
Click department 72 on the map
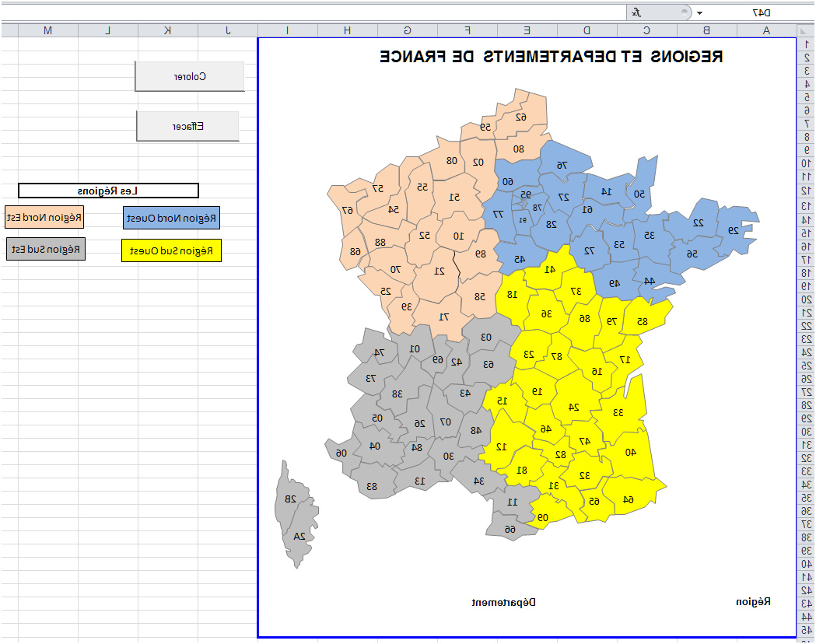(589, 250)
